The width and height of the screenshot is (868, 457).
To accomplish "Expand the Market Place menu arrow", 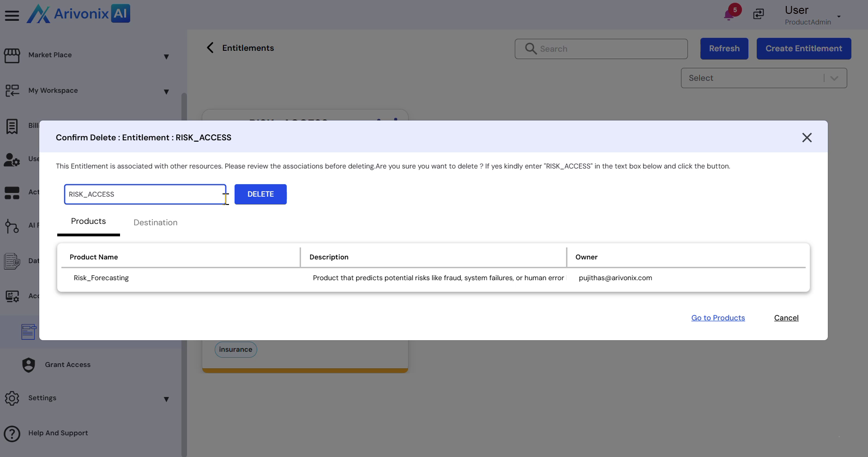I will pos(166,57).
